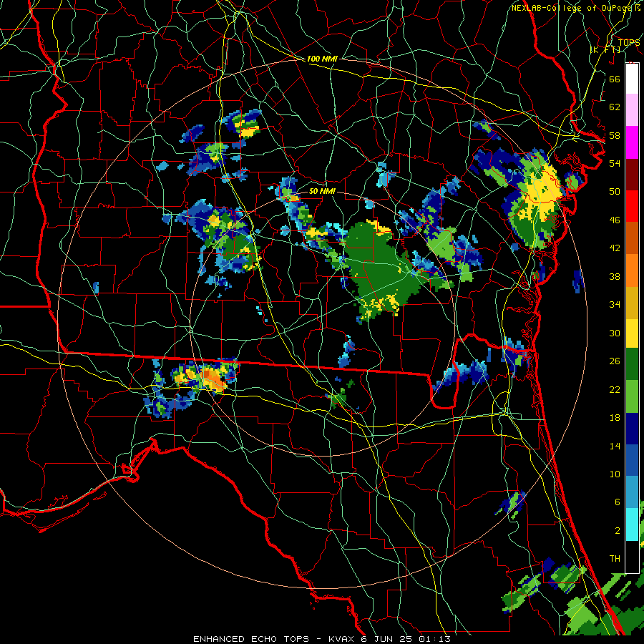Pick the dark red (maroon) legend swatch
The image size is (644, 644).
(632, 174)
